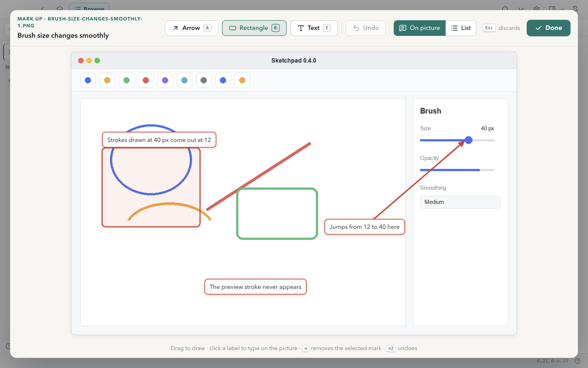Image resolution: width=588 pixels, height=368 pixels.
Task: Click the Done button
Action: pos(548,28)
